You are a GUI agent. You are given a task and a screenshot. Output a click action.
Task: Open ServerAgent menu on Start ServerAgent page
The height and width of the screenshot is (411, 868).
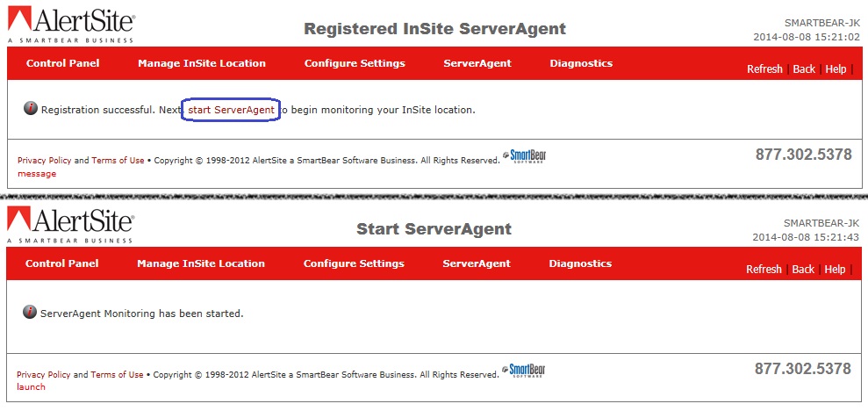click(477, 263)
